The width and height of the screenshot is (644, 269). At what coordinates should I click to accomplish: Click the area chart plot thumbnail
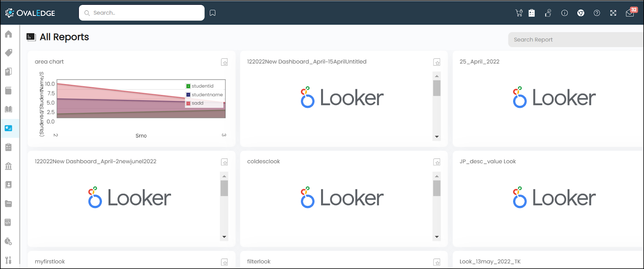coord(141,99)
